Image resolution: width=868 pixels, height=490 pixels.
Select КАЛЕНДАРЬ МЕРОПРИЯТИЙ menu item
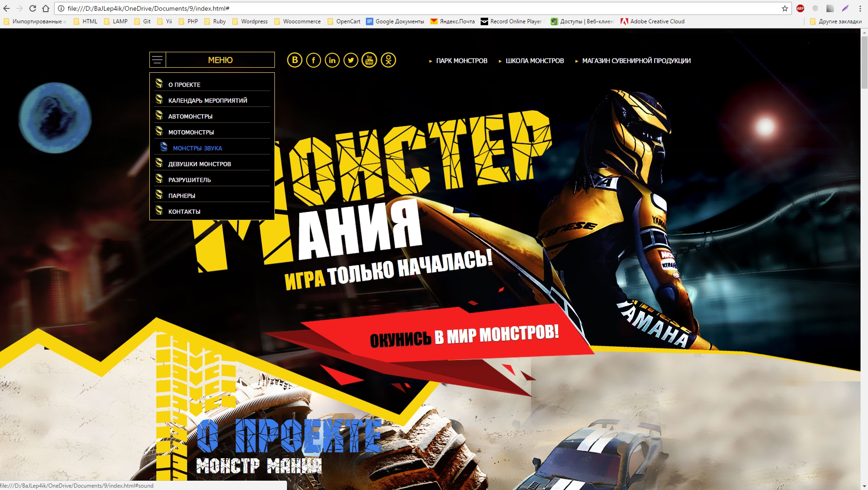coord(208,100)
